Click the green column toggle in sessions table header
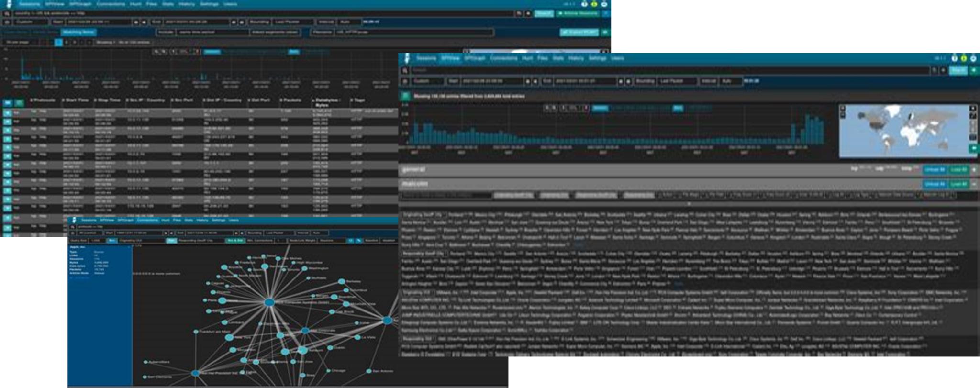 [x=19, y=103]
